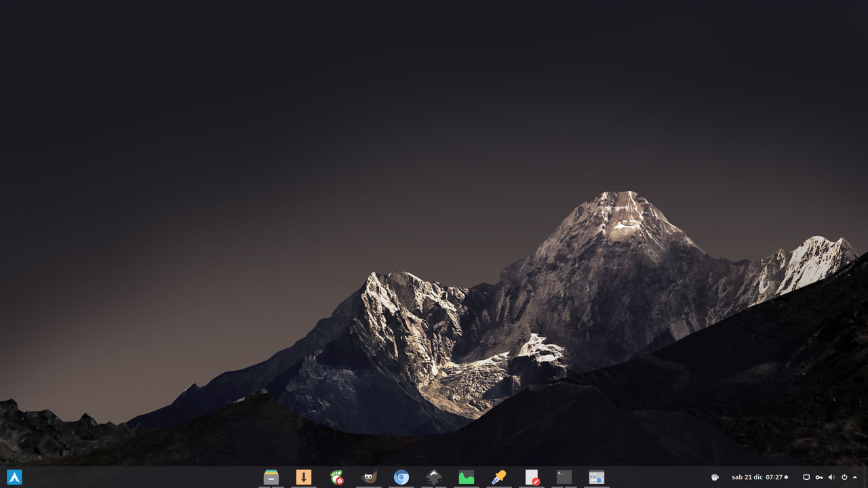Launch Inkscape from the dock
This screenshot has height=488, width=868.
[x=434, y=477]
